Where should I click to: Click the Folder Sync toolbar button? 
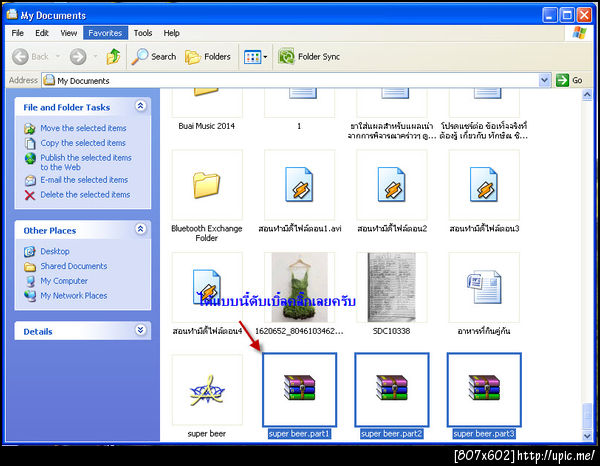[x=309, y=57]
